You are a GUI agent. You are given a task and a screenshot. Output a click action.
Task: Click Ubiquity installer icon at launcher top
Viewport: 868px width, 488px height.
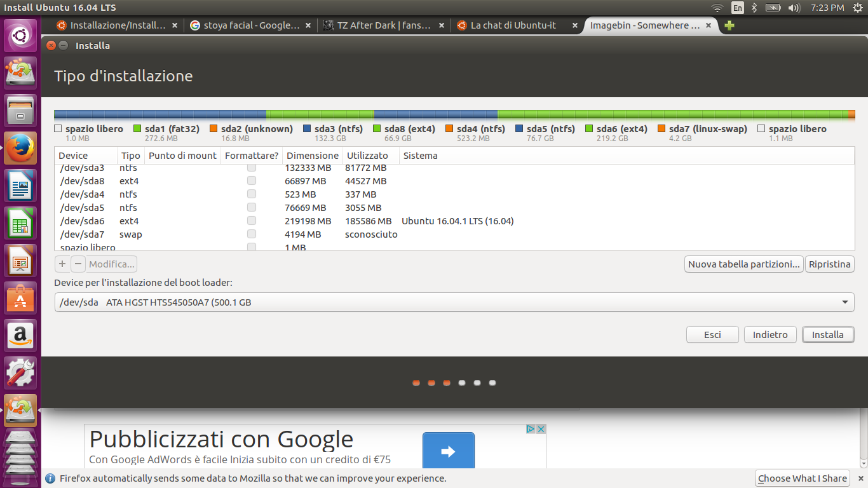point(20,72)
